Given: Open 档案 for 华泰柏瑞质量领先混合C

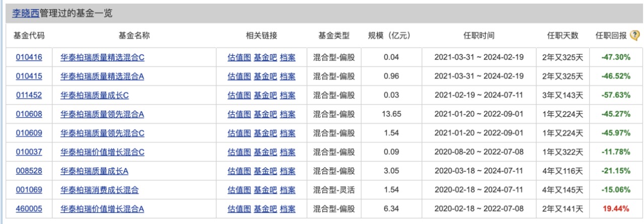Looking at the screenshot, I should tap(288, 133).
